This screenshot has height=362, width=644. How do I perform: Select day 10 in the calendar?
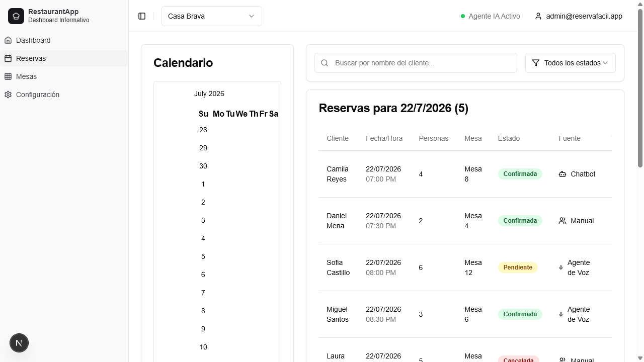[203, 347]
